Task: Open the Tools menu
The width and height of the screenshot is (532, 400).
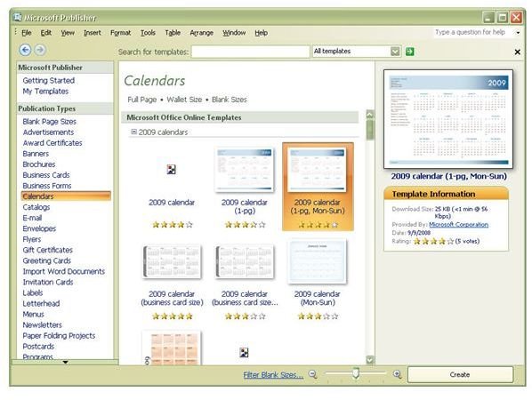Action: point(148,33)
